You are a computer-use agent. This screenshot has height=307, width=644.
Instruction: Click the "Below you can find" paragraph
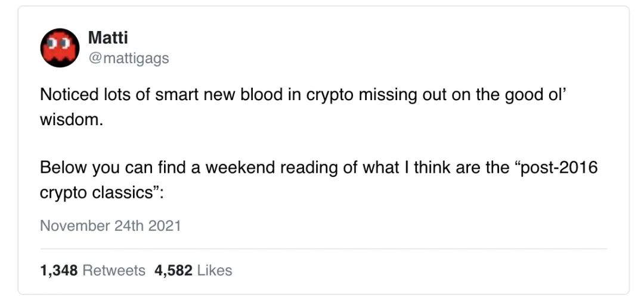[x=318, y=180]
